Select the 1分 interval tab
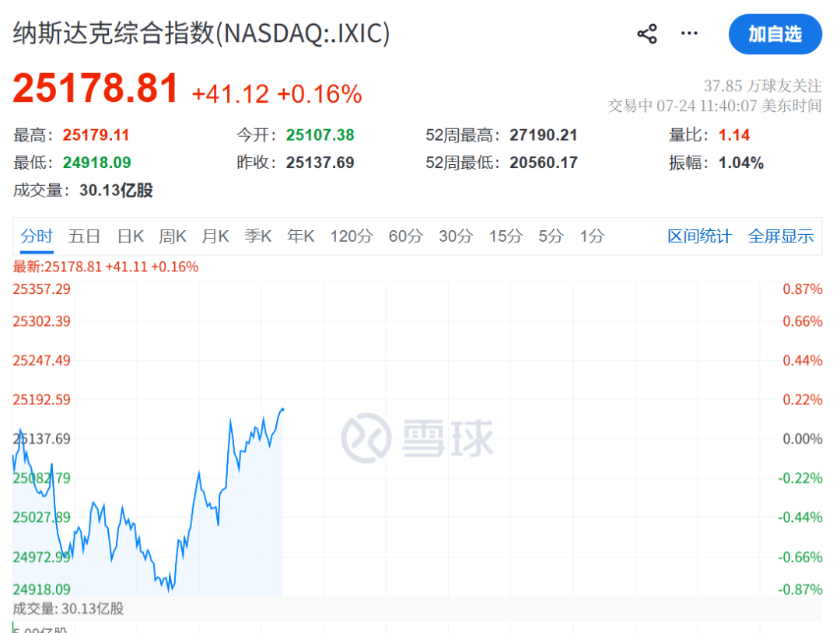 coord(592,236)
